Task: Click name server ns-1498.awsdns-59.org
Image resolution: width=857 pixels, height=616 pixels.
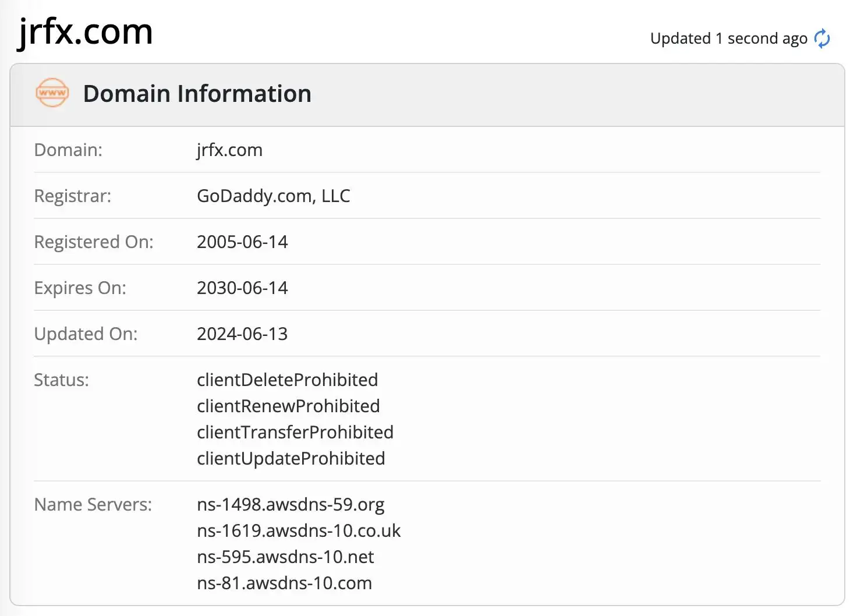Action: [x=291, y=505]
